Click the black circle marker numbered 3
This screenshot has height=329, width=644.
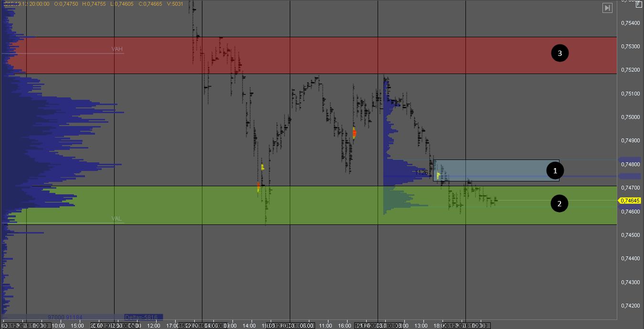click(560, 53)
